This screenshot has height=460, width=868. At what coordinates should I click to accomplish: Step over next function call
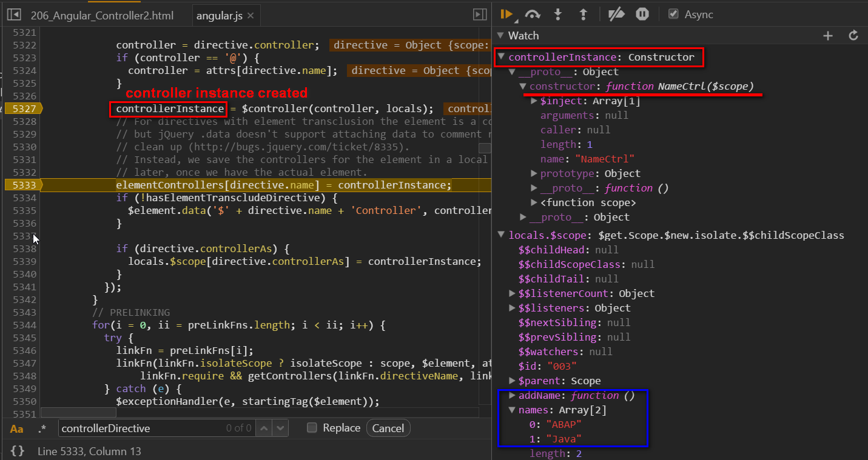(533, 15)
